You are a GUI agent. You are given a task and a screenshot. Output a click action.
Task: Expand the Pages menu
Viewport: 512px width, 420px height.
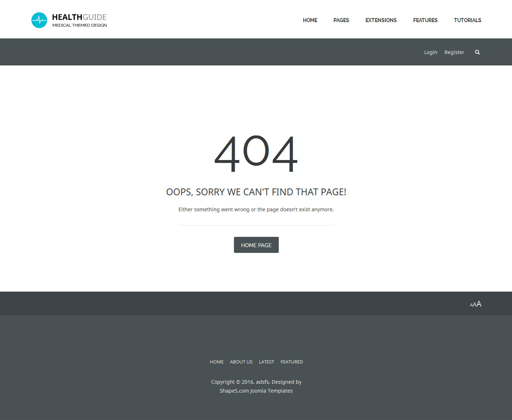click(x=341, y=20)
